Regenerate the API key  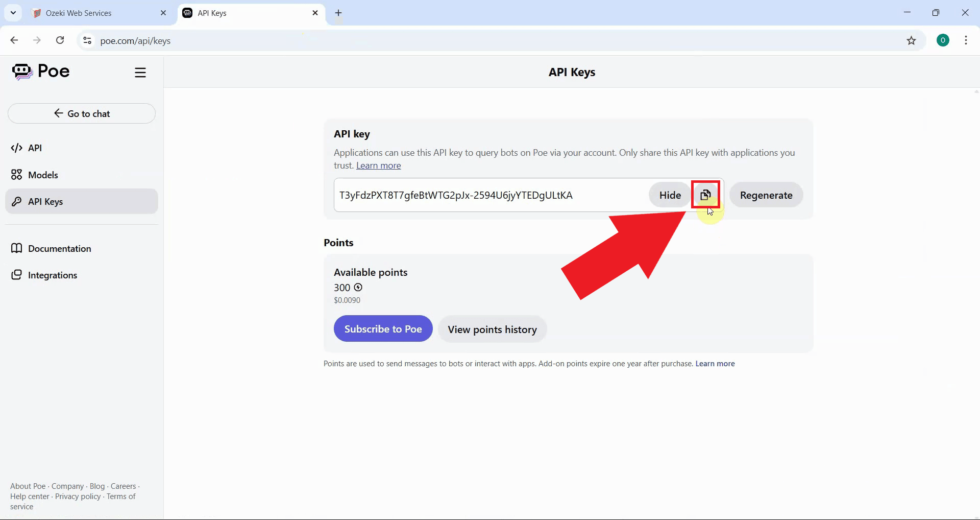(x=767, y=195)
